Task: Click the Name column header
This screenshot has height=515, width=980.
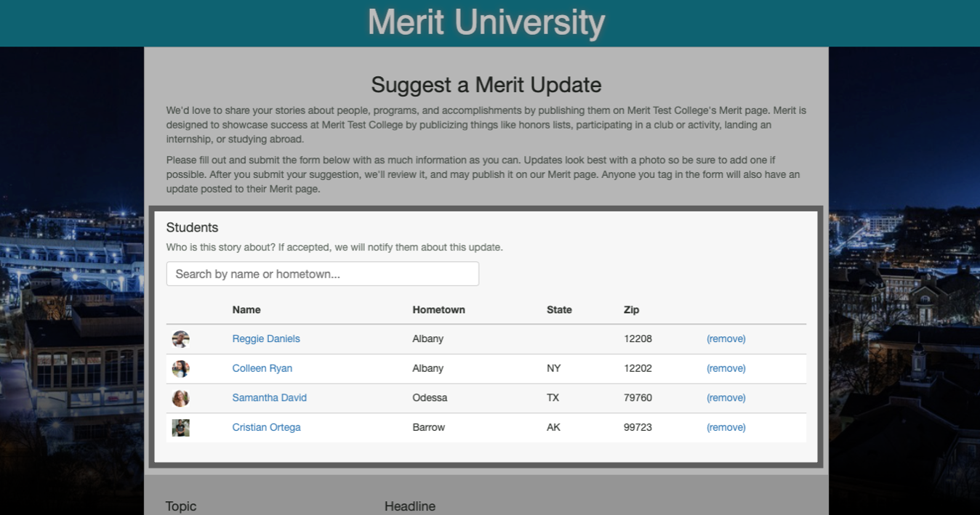Action: (246, 310)
